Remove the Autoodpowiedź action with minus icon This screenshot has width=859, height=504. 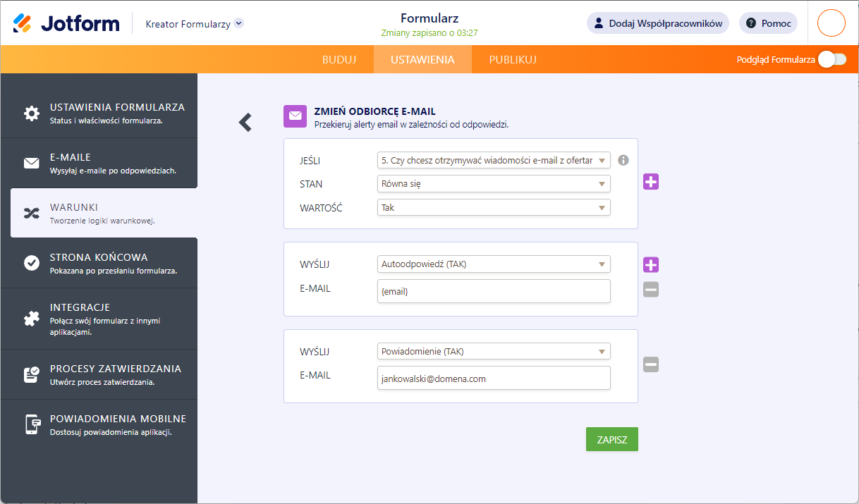[650, 289]
